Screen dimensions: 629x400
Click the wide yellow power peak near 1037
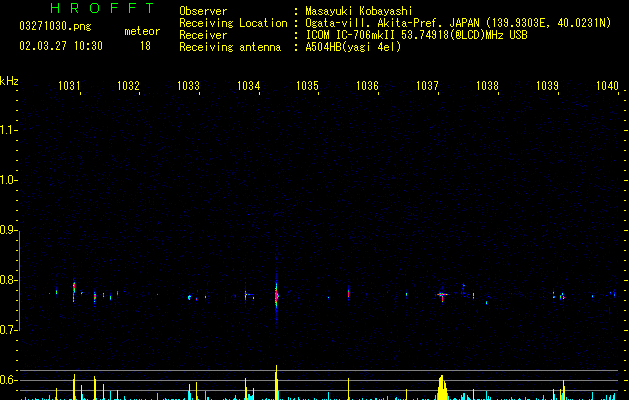[442, 388]
